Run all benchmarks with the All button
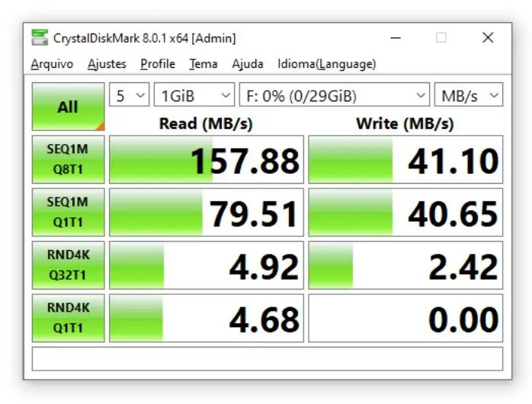This screenshot has width=532, height=404. tap(68, 107)
